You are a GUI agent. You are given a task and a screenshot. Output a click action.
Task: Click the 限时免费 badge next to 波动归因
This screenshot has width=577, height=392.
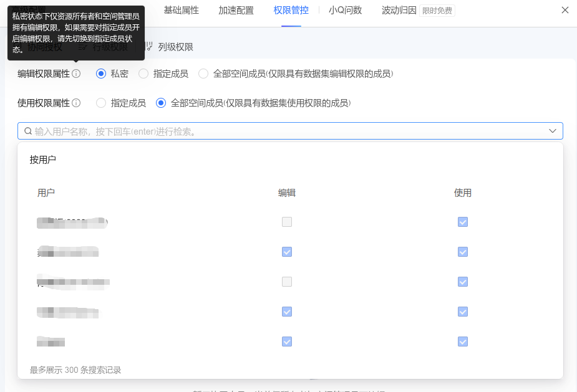tap(437, 11)
